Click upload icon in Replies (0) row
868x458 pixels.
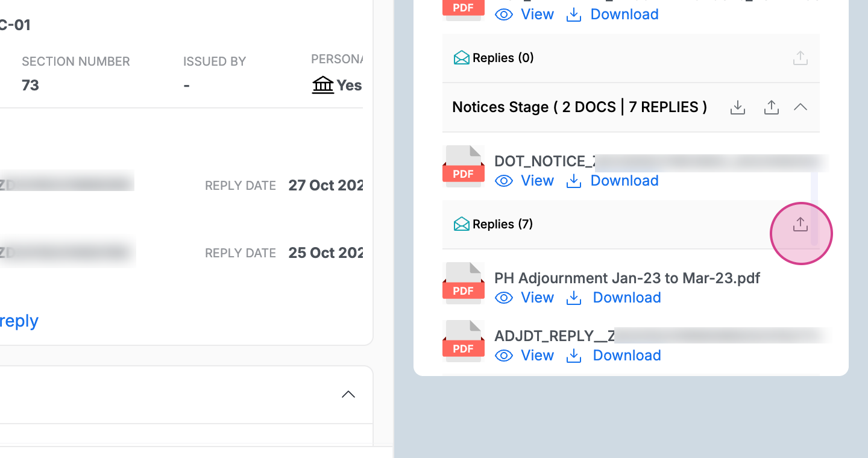tap(800, 58)
